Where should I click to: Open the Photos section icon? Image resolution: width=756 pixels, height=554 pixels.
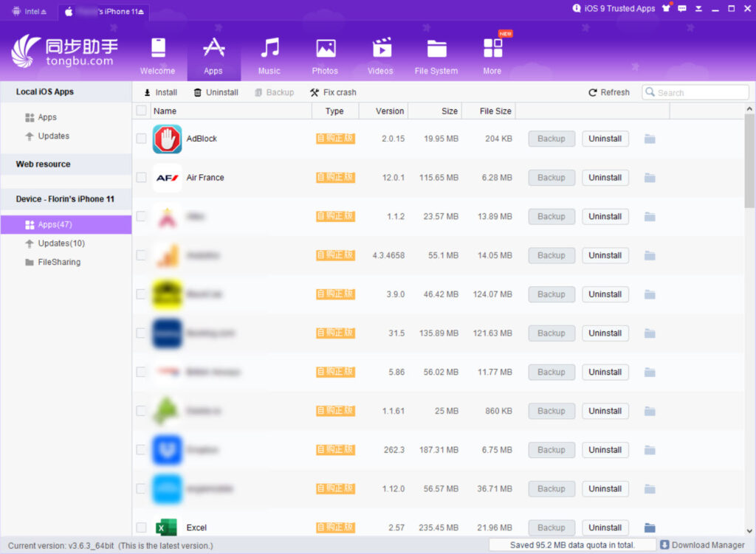tap(325, 49)
